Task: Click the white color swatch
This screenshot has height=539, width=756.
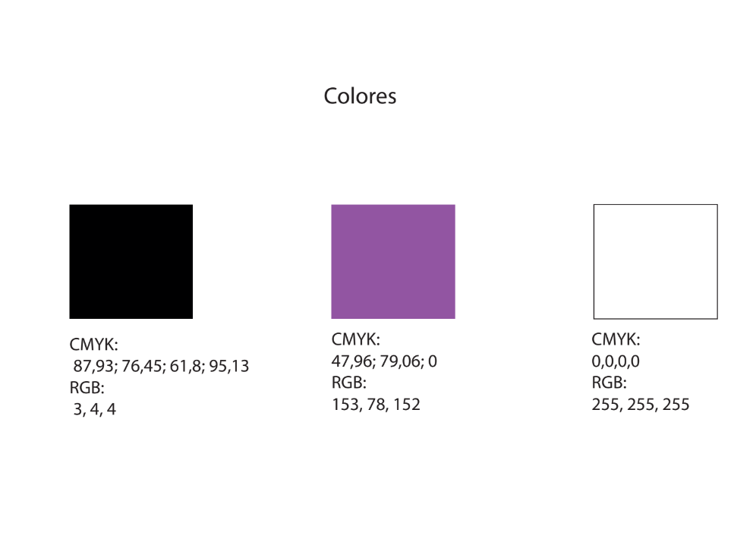Action: (x=655, y=261)
